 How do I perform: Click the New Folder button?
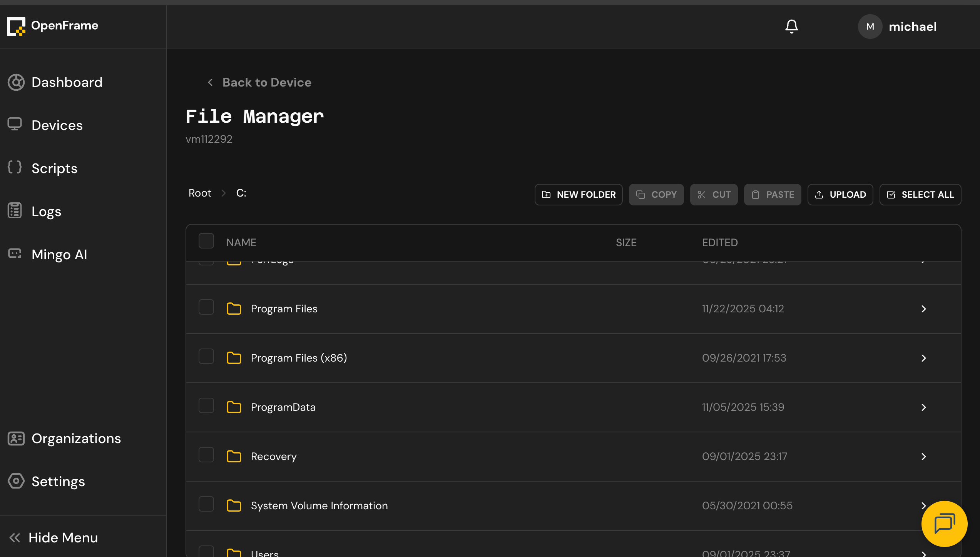[579, 195]
